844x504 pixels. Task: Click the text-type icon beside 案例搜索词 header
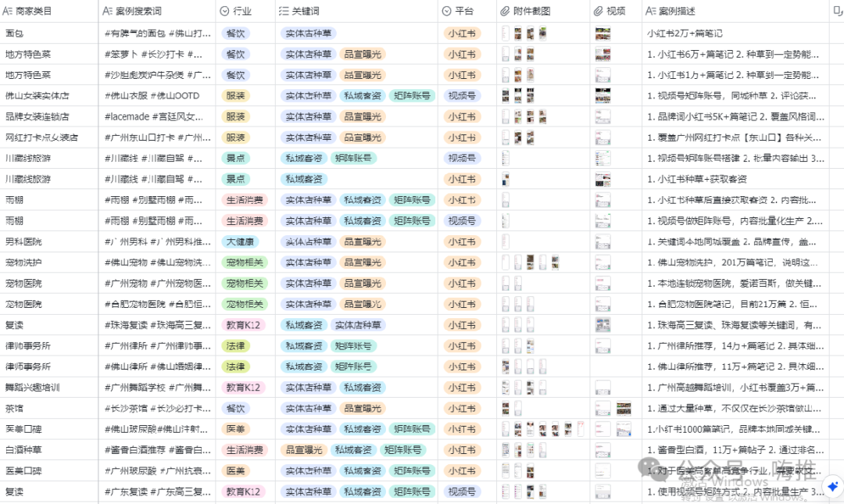coord(107,11)
